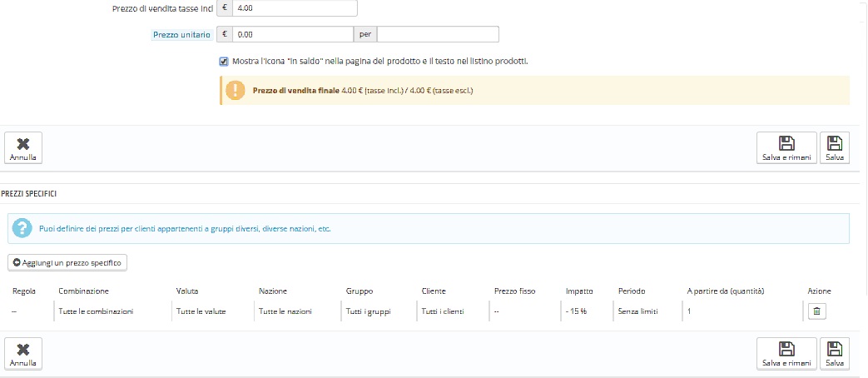This screenshot has width=868, height=378.
Task: Focus the Prezzo unitario amount field
Action: point(292,34)
